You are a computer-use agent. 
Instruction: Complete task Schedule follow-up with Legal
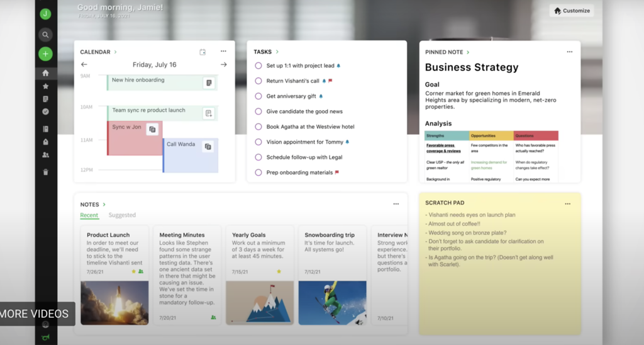coord(258,157)
